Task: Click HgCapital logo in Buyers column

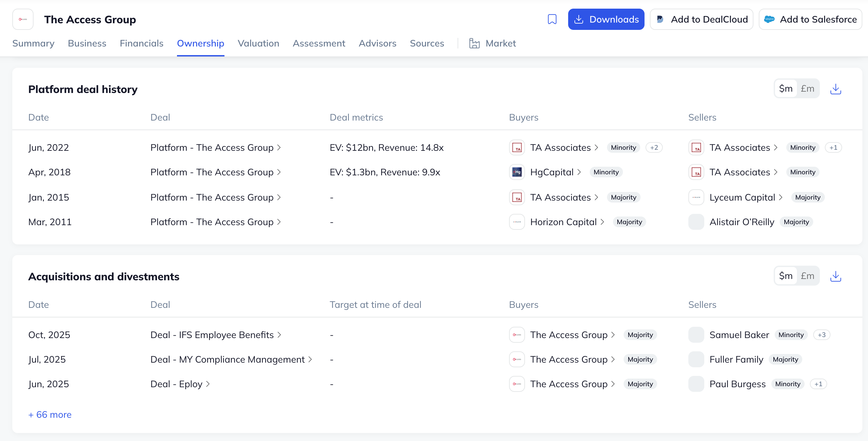Action: pyautogui.click(x=517, y=172)
